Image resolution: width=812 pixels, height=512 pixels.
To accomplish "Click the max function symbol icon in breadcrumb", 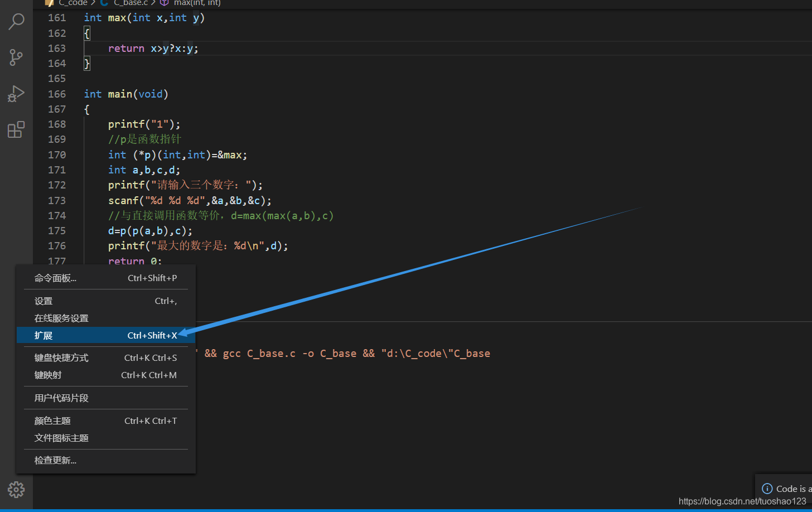I will (x=164, y=3).
